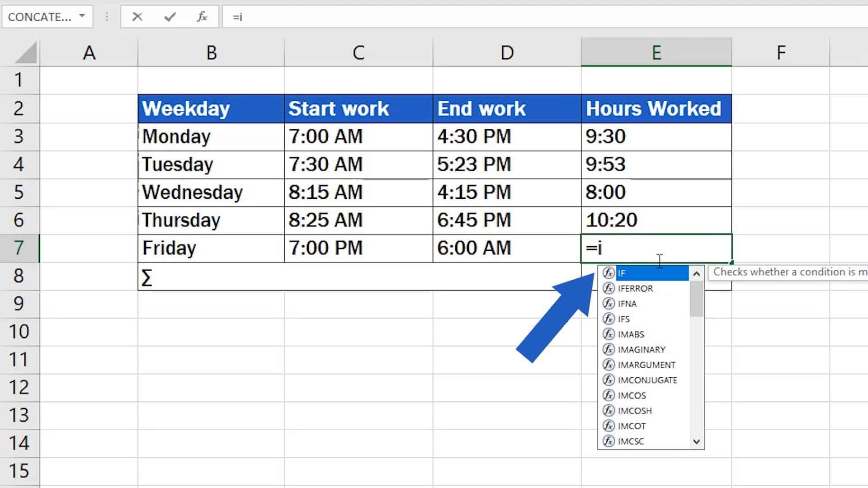Click the 8:15 AM start cell

(359, 192)
